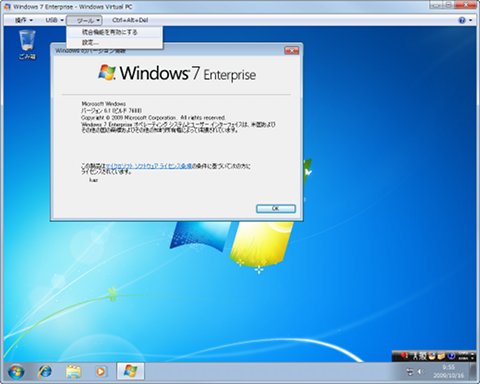Click the 'Microsoft Windows' text line
The width and height of the screenshot is (480, 384).
(104, 104)
